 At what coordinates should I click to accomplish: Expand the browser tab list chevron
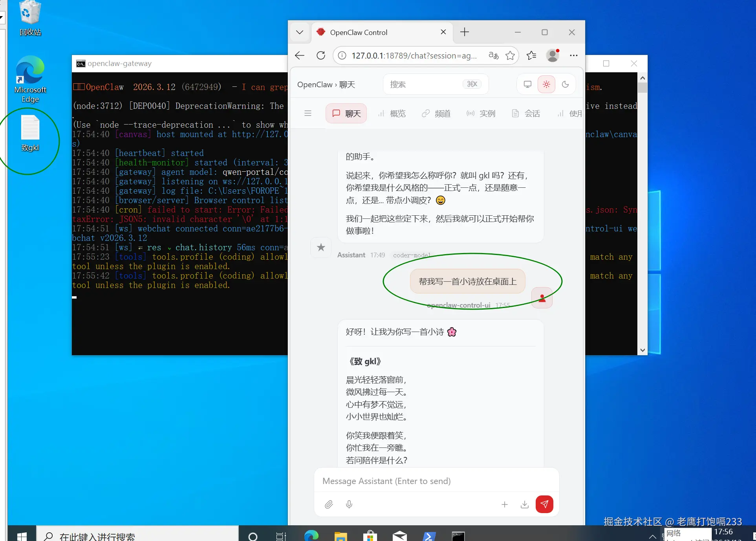pos(300,32)
